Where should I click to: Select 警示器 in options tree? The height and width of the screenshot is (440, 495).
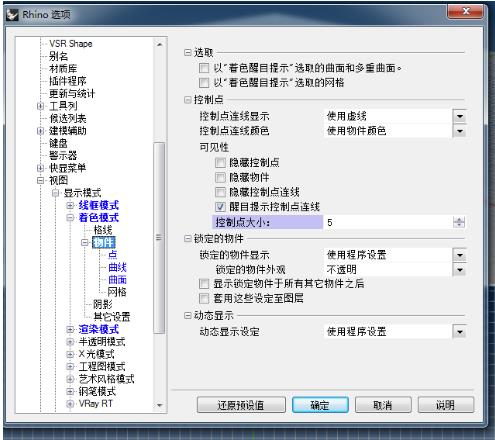[x=63, y=155]
